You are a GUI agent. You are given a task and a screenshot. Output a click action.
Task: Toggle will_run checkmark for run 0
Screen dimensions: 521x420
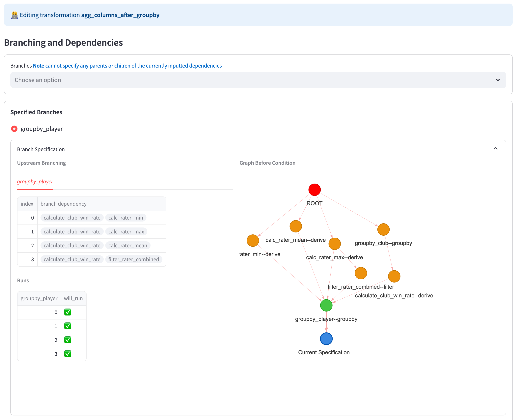click(68, 312)
